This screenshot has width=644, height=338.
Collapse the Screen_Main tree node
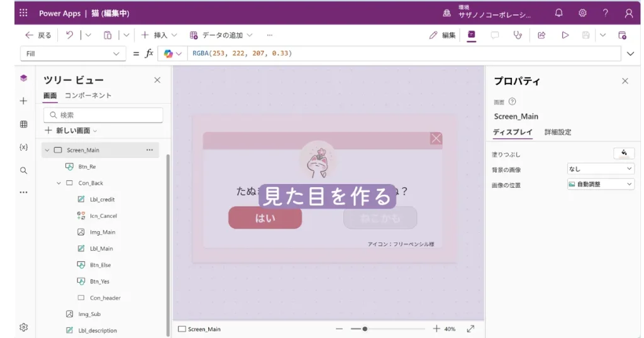(47, 150)
